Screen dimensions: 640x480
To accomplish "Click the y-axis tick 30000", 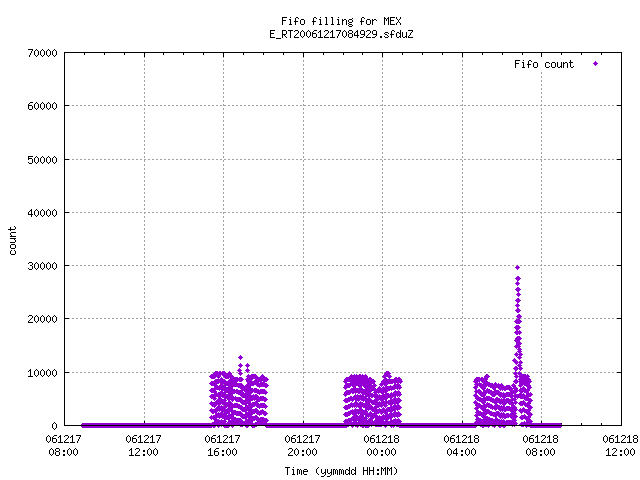I will [x=42, y=266].
